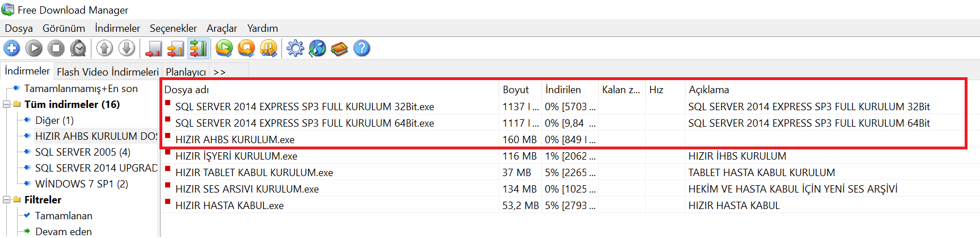
Task: Collapse the Tüm indirmeler tree node
Action: 6,105
